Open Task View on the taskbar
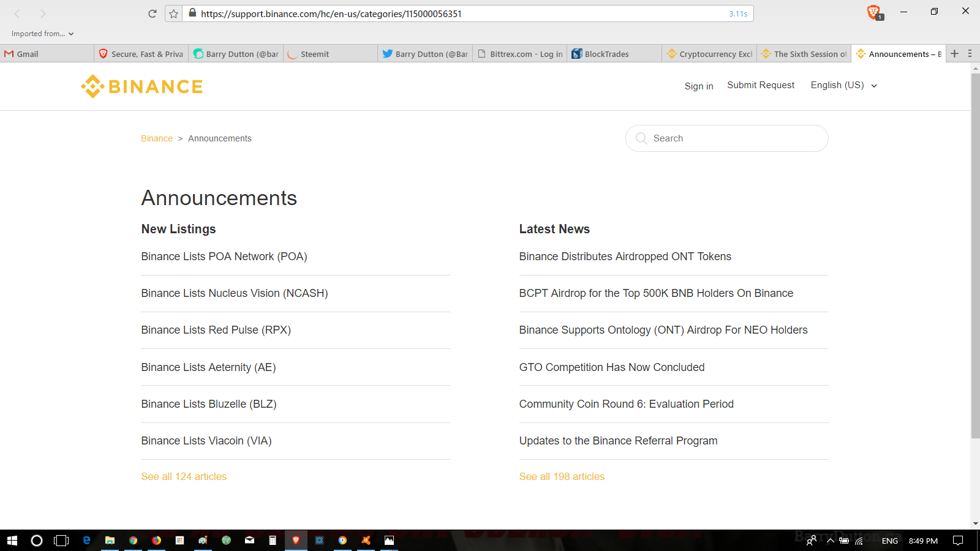The width and height of the screenshot is (980, 551). tap(61, 541)
